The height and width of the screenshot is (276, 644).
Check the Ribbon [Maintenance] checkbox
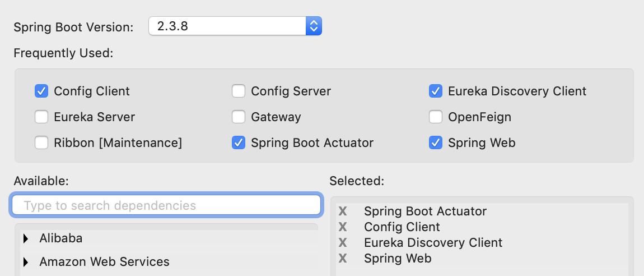click(41, 143)
